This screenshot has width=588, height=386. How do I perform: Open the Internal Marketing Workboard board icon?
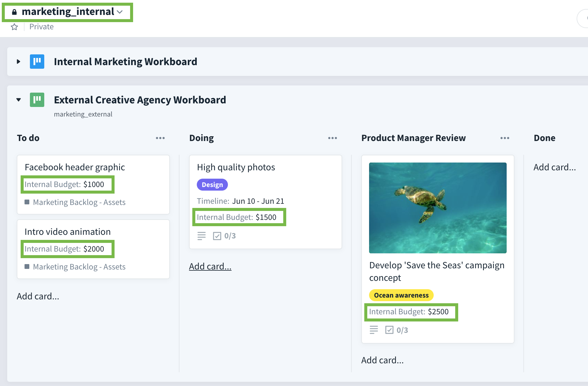point(37,62)
